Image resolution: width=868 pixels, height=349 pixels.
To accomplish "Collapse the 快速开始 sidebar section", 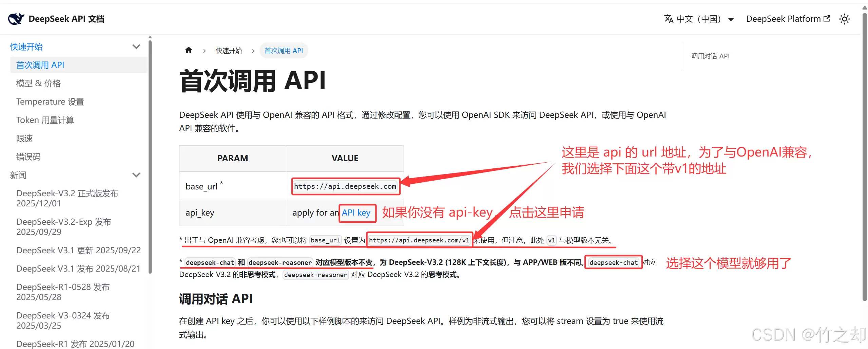I will [x=136, y=46].
